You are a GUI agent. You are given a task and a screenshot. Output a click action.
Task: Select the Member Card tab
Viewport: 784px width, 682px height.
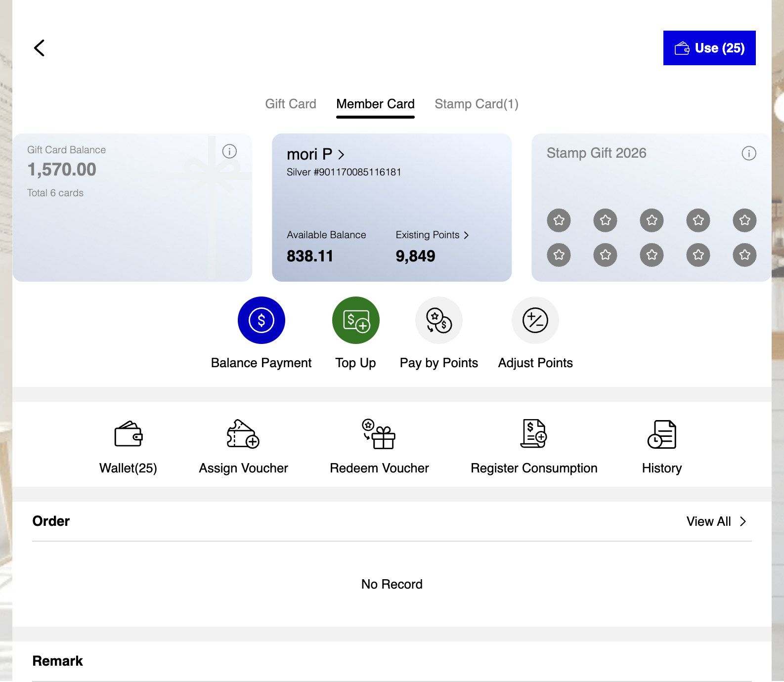375,104
